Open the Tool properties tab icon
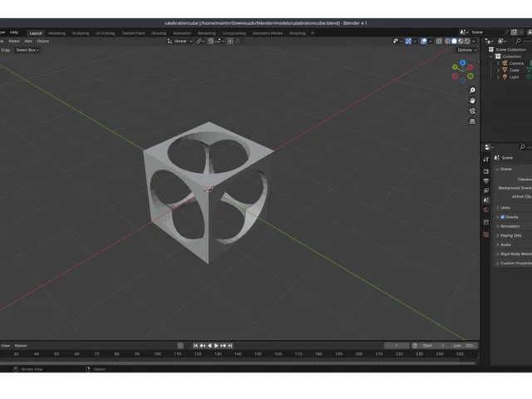 pos(485,159)
